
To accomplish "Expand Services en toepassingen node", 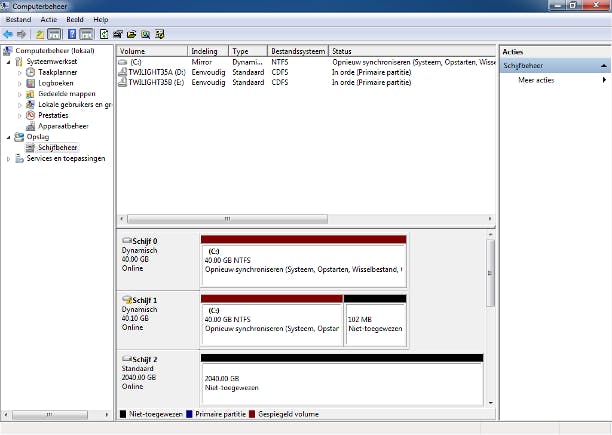I will pos(9,159).
